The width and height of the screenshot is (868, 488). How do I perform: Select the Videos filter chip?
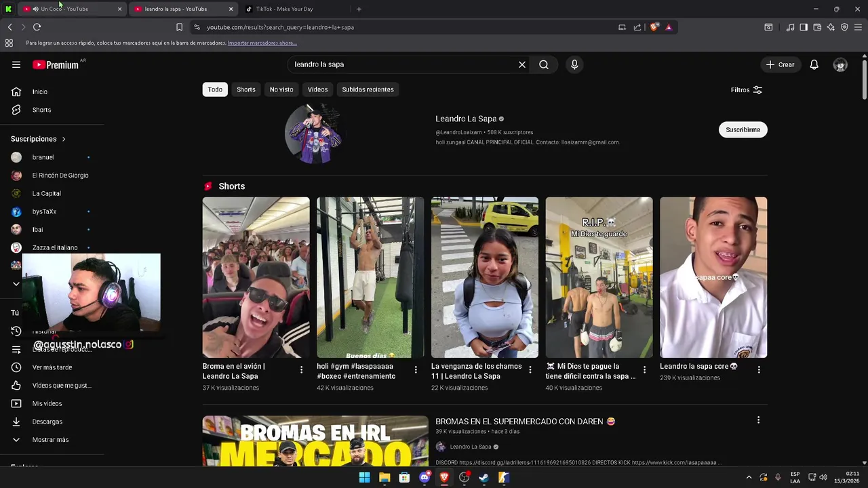click(317, 89)
